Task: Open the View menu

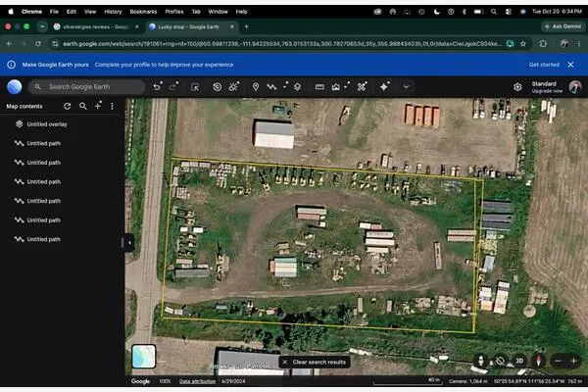Action: pos(90,12)
